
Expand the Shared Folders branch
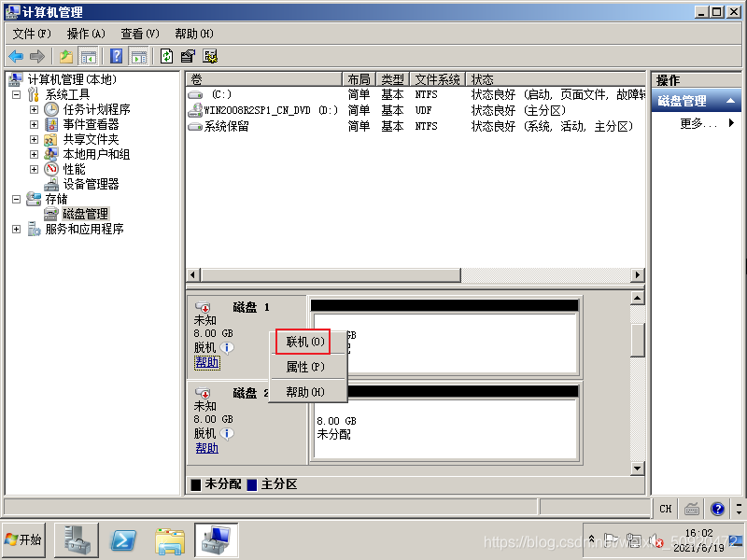[x=34, y=139]
